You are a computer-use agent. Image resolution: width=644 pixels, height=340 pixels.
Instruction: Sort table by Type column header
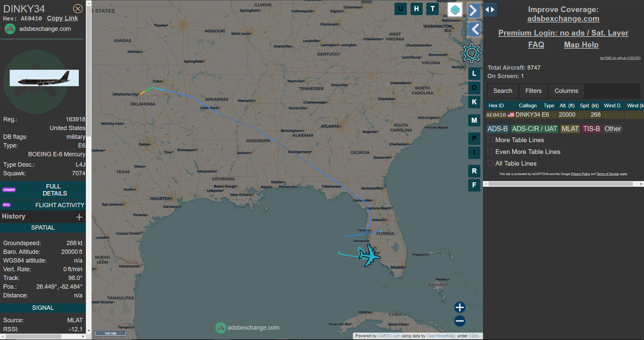tap(549, 106)
